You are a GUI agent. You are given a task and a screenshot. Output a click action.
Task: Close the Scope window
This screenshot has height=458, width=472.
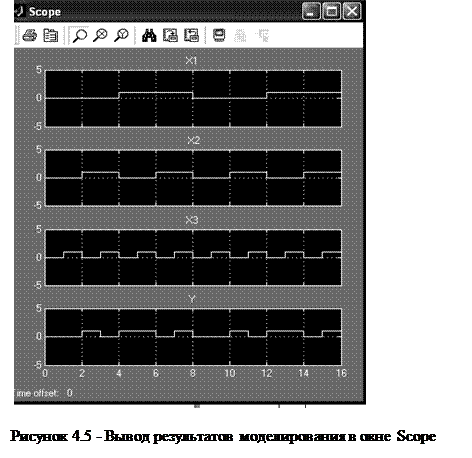pos(352,11)
